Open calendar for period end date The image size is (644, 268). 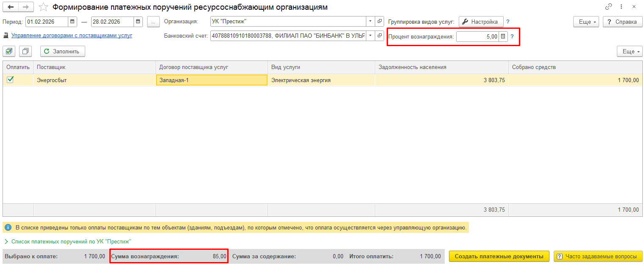[138, 22]
